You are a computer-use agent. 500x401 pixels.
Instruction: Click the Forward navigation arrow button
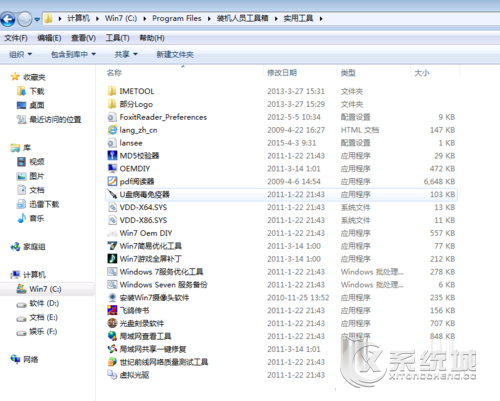click(x=24, y=19)
